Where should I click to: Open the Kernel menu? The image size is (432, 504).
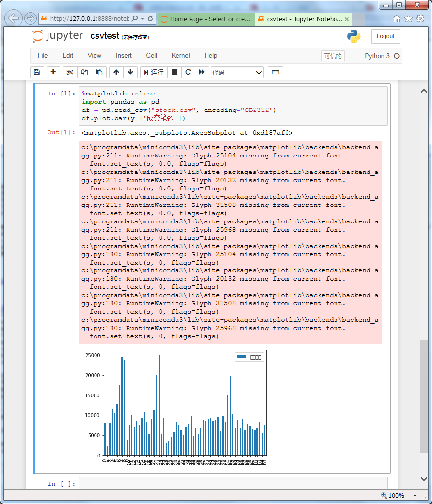pyautogui.click(x=180, y=55)
